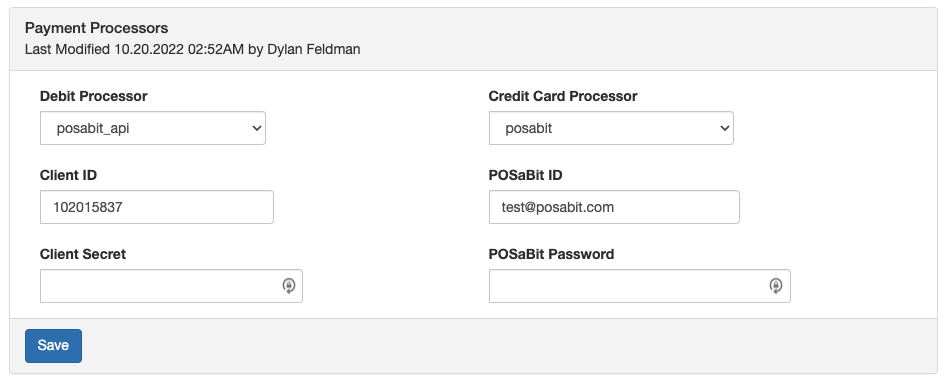Click the chevron arrow on the posabit select
This screenshot has height=392, width=947.
pos(725,128)
